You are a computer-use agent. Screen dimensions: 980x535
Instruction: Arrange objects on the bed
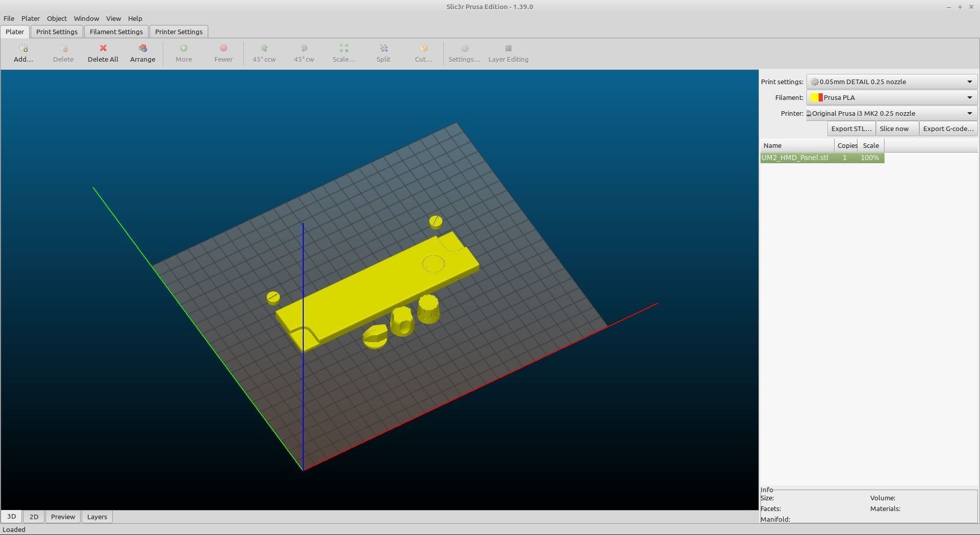click(x=142, y=53)
